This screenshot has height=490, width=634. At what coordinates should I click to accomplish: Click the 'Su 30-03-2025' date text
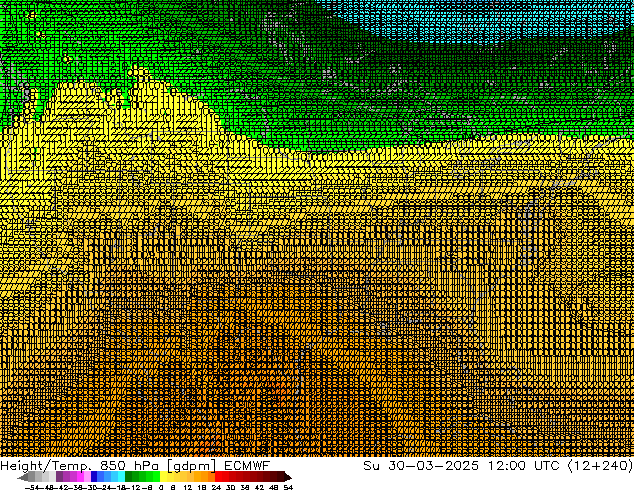tap(421, 466)
